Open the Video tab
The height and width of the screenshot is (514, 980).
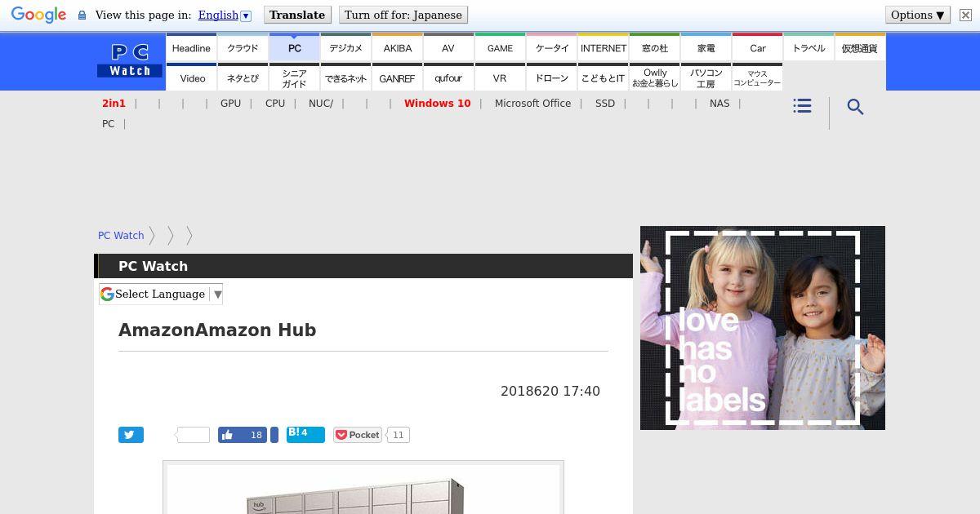point(193,78)
